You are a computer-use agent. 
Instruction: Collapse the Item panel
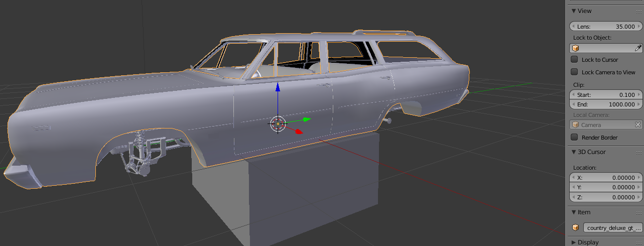coord(574,212)
